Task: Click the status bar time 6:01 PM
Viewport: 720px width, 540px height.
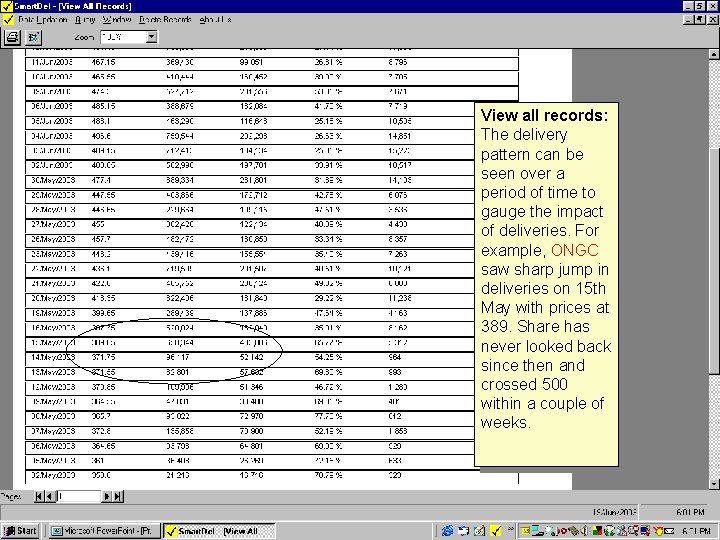Action: click(x=691, y=512)
